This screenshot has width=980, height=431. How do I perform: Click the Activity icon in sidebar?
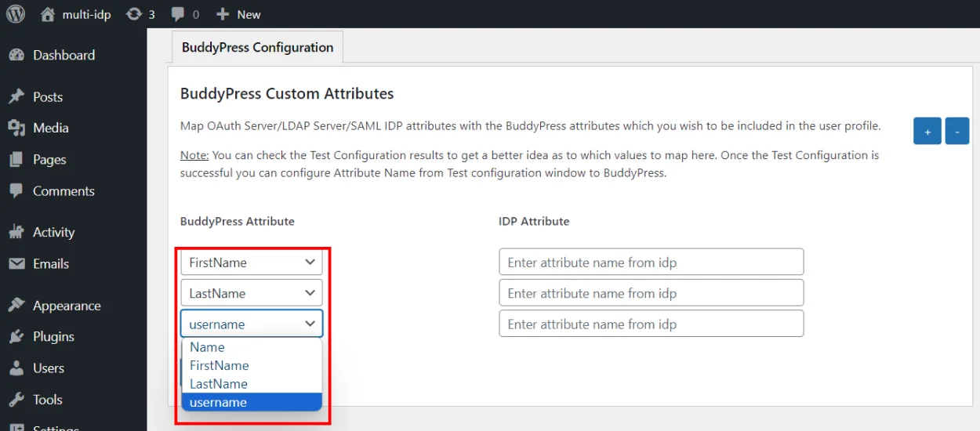(x=16, y=232)
